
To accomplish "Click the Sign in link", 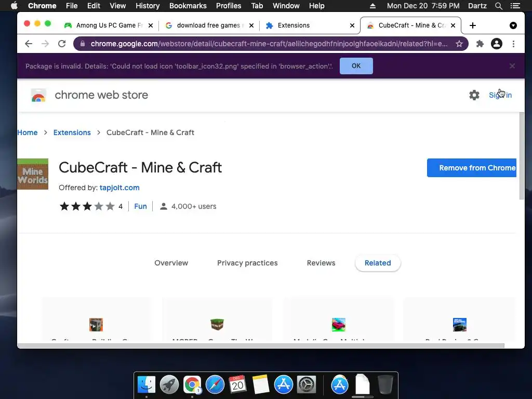I will (x=500, y=95).
